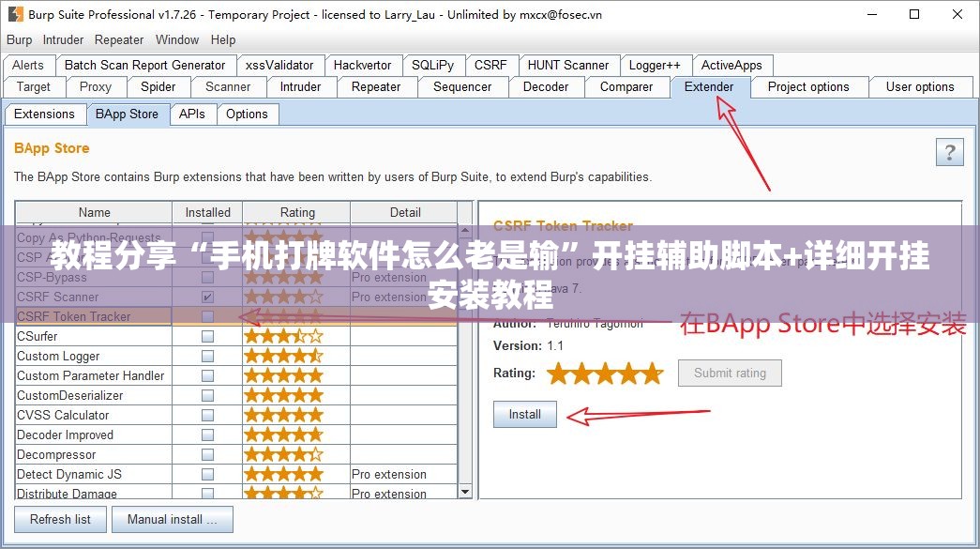Select the Decompressor row

(236, 454)
